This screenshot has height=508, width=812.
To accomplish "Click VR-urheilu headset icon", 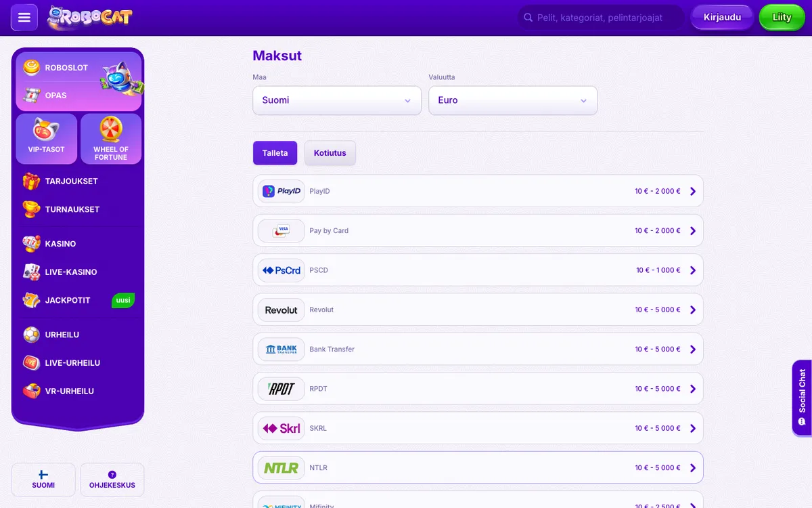I will coord(31,391).
